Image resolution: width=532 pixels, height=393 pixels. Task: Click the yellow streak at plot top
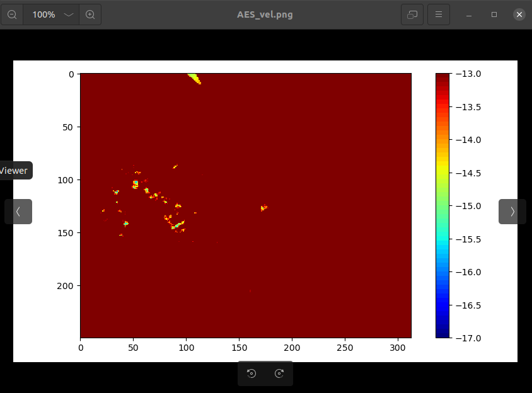(x=195, y=78)
